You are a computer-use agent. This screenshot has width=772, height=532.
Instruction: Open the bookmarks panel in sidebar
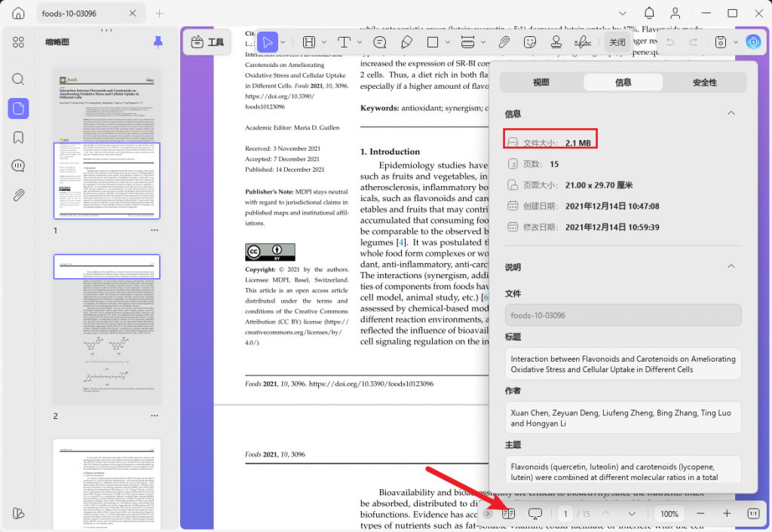[x=19, y=137]
